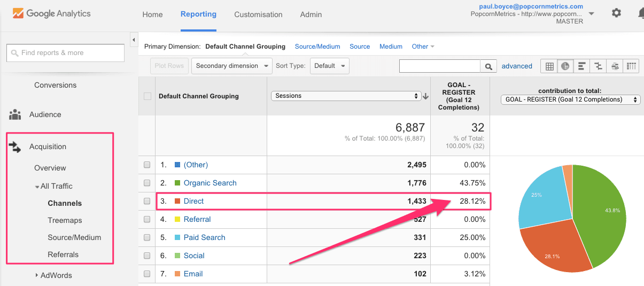644x286 pixels.
Task: Open the Source/Medium sidebar report
Action: [x=74, y=237]
